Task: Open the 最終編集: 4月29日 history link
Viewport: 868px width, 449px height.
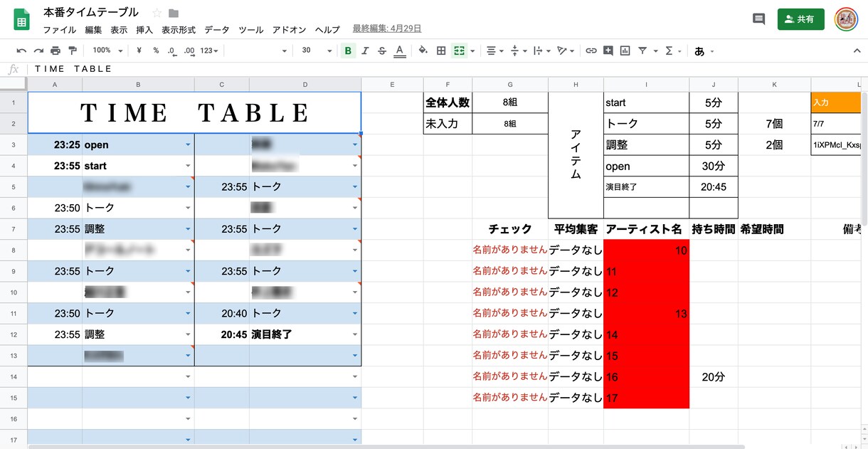Action: point(387,29)
